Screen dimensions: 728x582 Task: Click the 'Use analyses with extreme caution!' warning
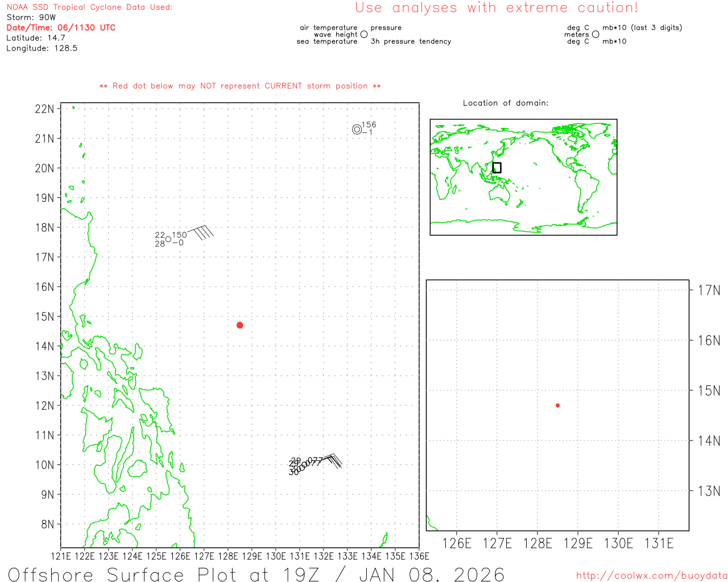[496, 8]
